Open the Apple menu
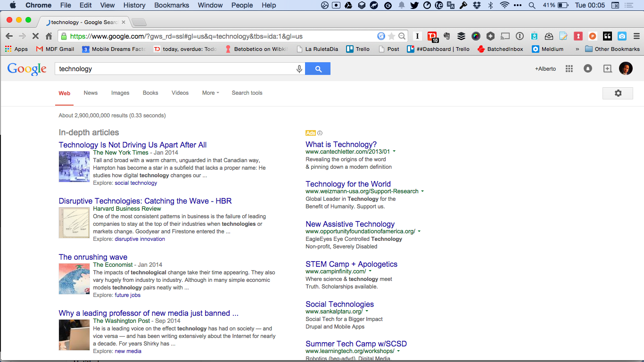 [13, 5]
